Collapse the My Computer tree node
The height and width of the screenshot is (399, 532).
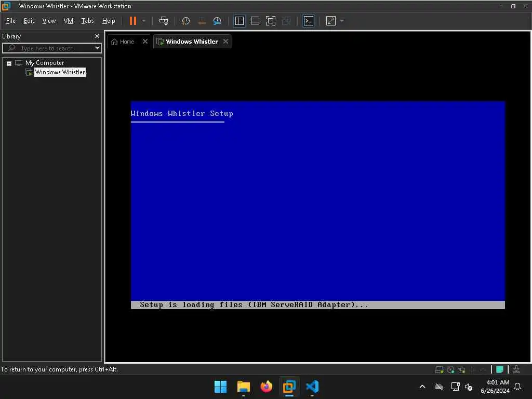(9, 63)
